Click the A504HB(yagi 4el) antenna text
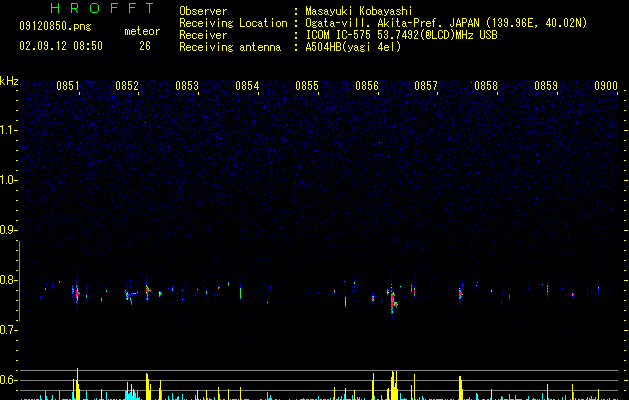Screen dimensions: 629x400 coord(353,47)
